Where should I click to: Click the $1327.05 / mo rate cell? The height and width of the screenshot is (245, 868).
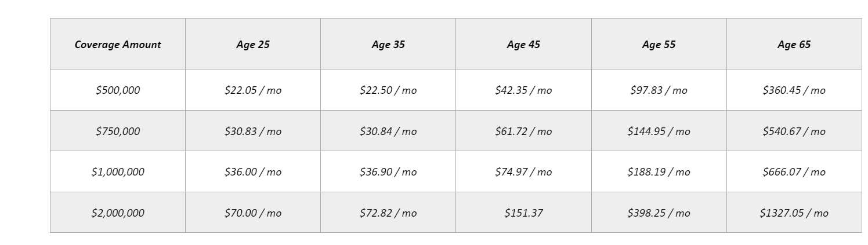click(794, 213)
